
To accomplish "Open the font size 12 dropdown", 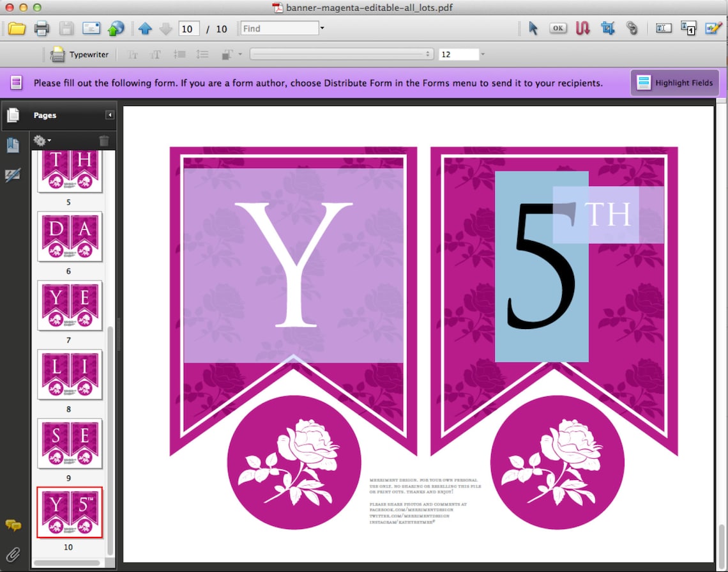I will (482, 54).
